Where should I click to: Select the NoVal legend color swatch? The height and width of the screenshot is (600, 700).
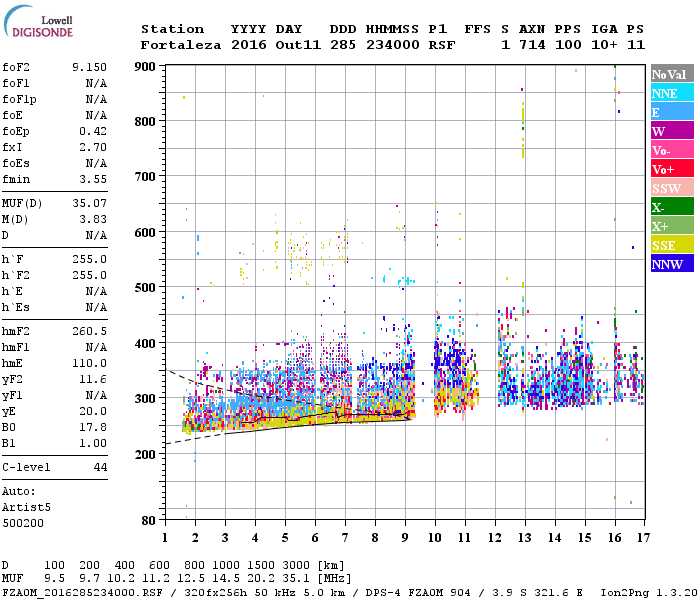[x=672, y=74]
